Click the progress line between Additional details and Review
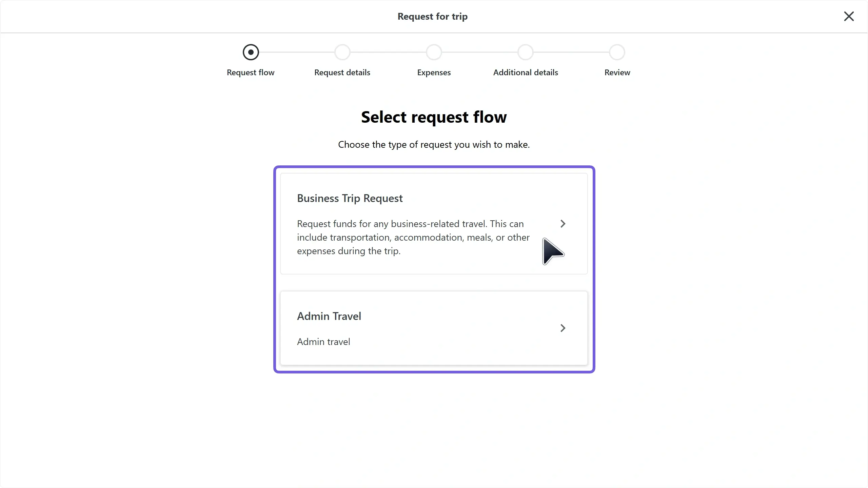The image size is (868, 488). 571,52
